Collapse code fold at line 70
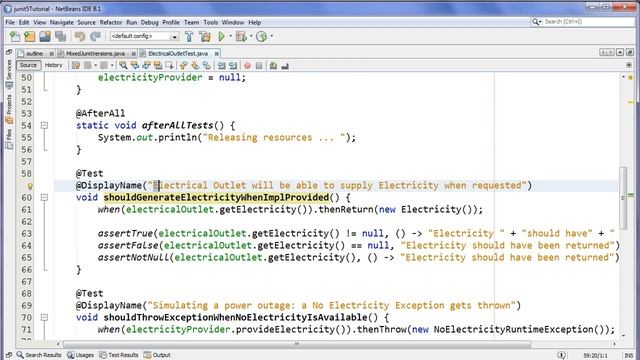 tap(44, 317)
